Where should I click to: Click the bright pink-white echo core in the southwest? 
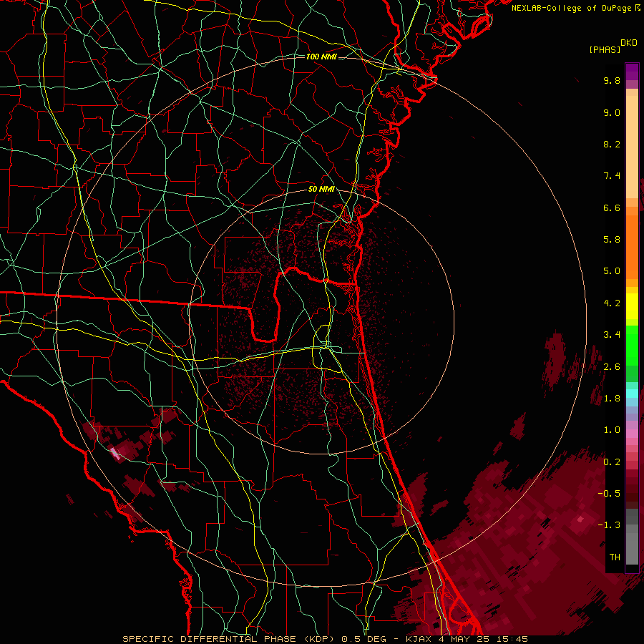pyautogui.click(x=115, y=454)
